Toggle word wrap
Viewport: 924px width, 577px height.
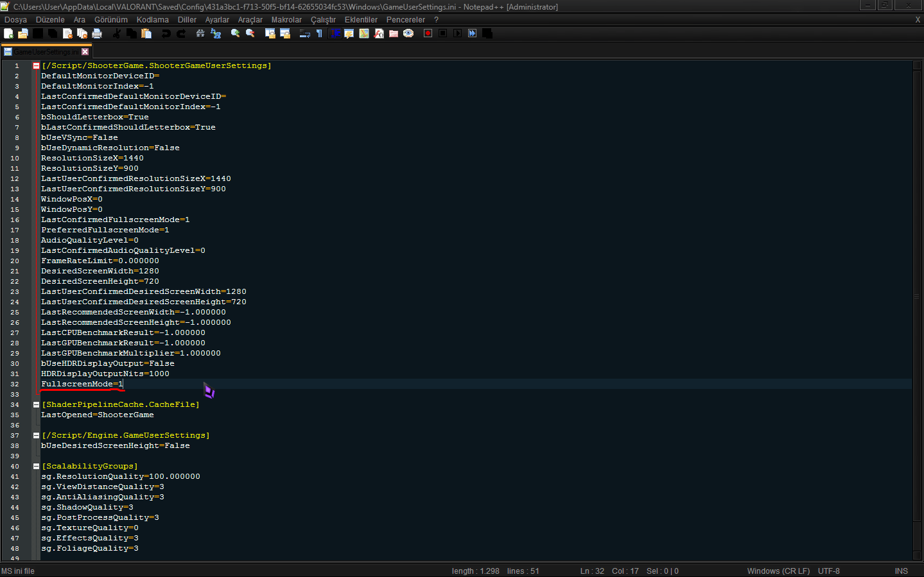coord(304,33)
